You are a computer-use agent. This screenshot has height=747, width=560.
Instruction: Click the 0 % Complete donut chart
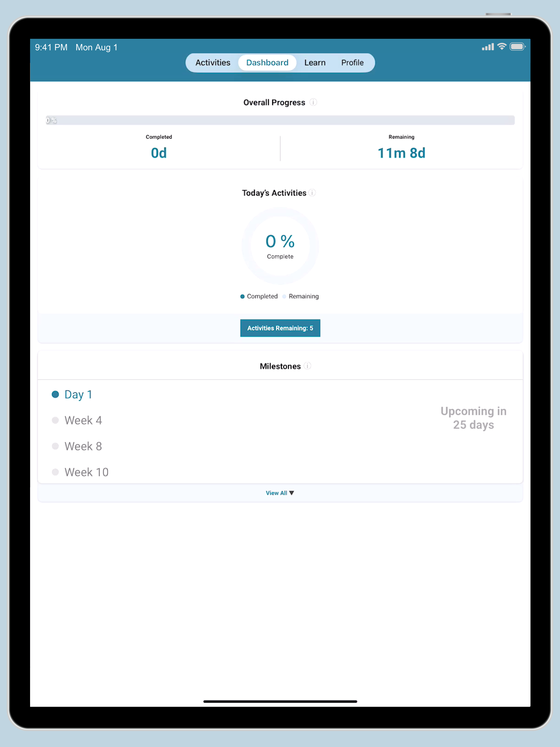[x=280, y=246]
